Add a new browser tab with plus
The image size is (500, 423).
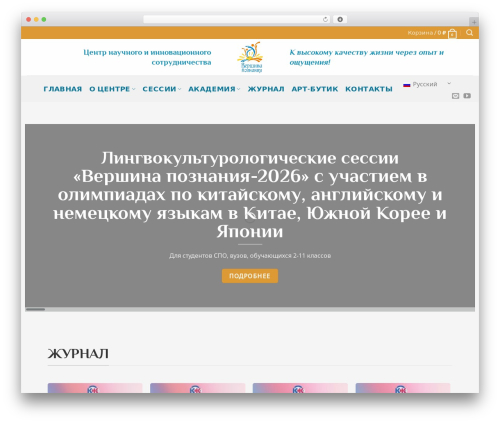click(x=474, y=22)
